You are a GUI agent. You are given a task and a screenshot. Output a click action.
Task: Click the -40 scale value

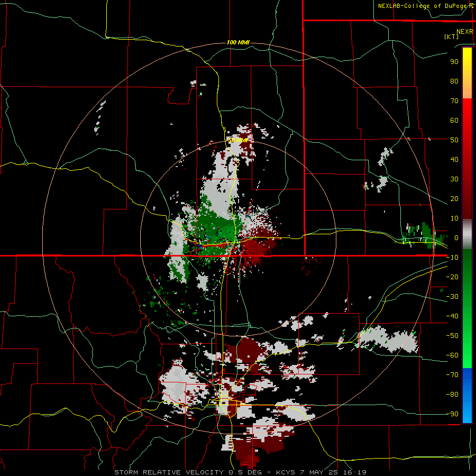[x=452, y=316]
